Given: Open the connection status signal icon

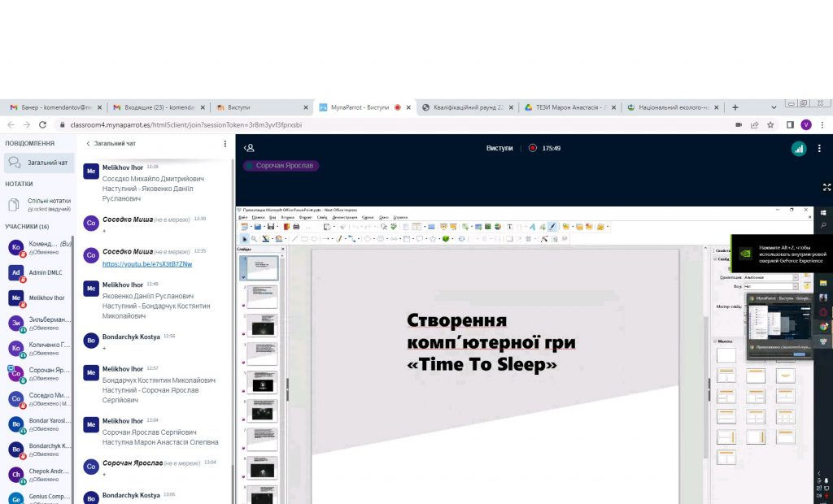Looking at the screenshot, I should (x=799, y=149).
